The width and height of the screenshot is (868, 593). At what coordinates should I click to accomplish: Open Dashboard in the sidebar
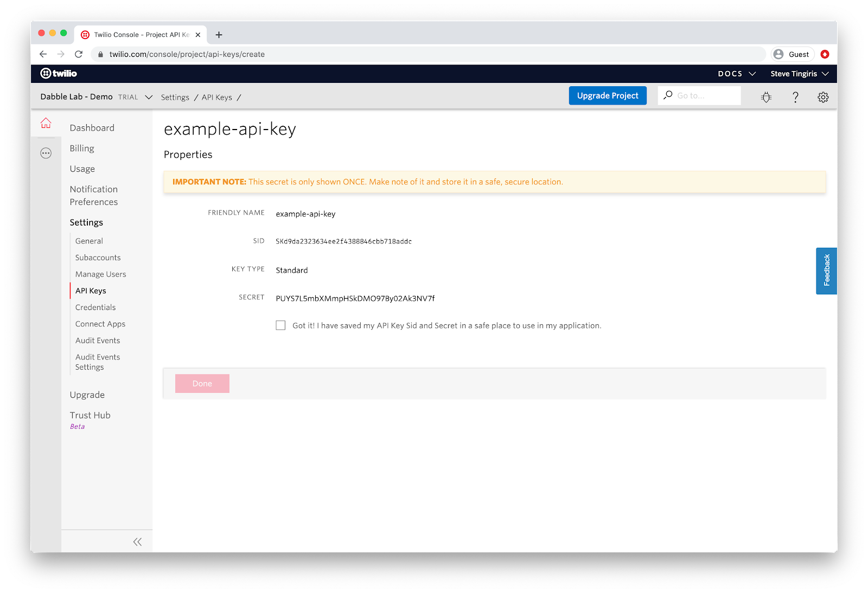(x=92, y=128)
